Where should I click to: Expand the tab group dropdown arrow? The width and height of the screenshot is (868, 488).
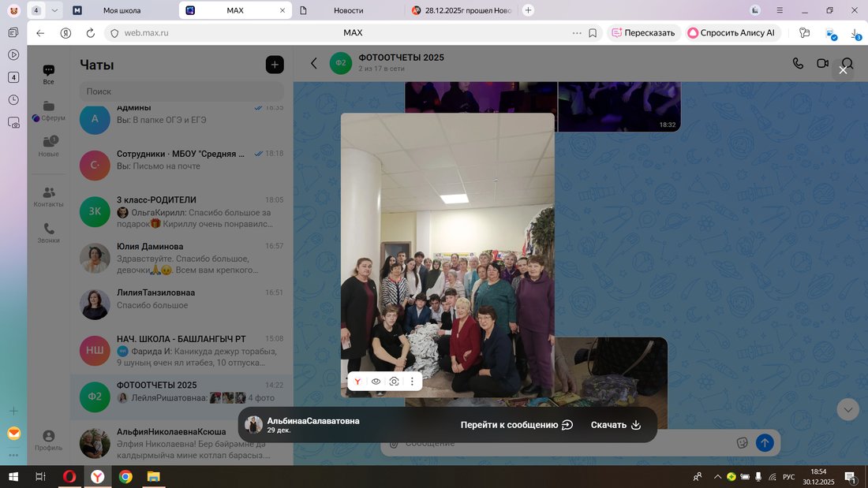54,10
